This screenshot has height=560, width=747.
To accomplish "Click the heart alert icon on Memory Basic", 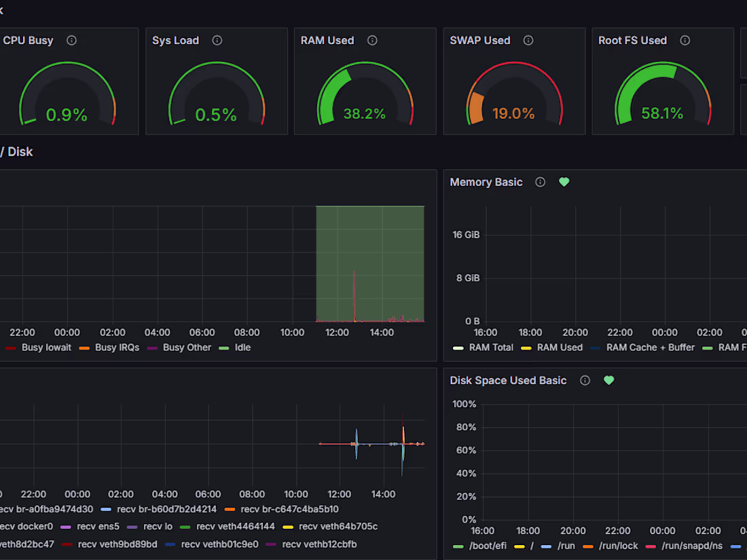I will pyautogui.click(x=564, y=182).
